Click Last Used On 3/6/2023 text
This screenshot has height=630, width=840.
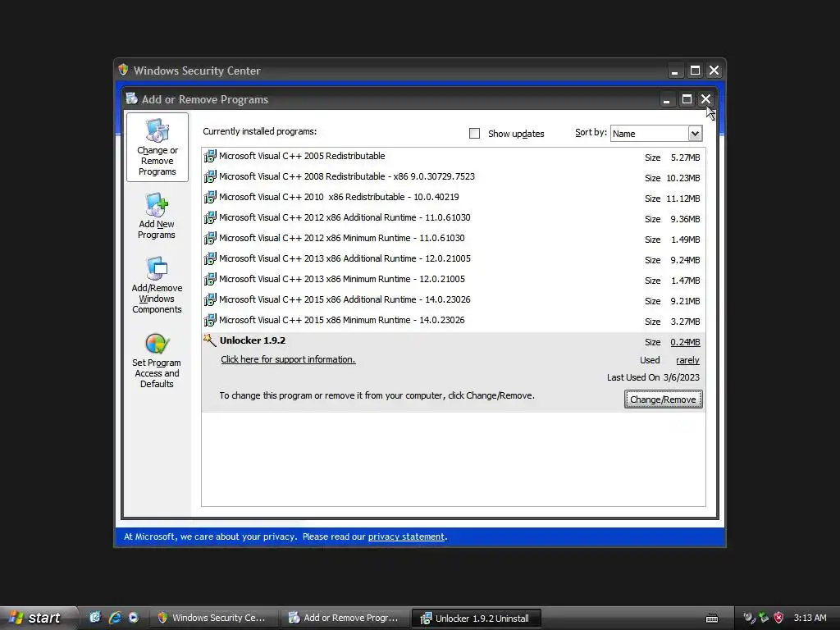(x=653, y=377)
